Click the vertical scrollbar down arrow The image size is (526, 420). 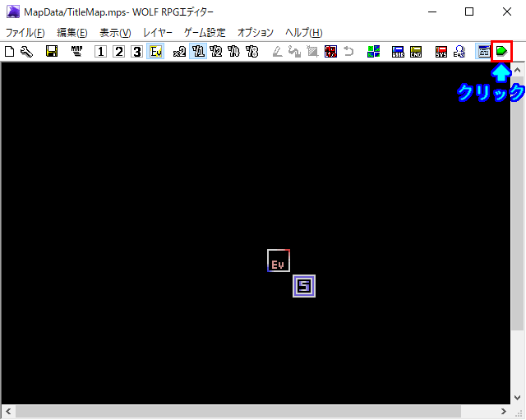pos(517,398)
